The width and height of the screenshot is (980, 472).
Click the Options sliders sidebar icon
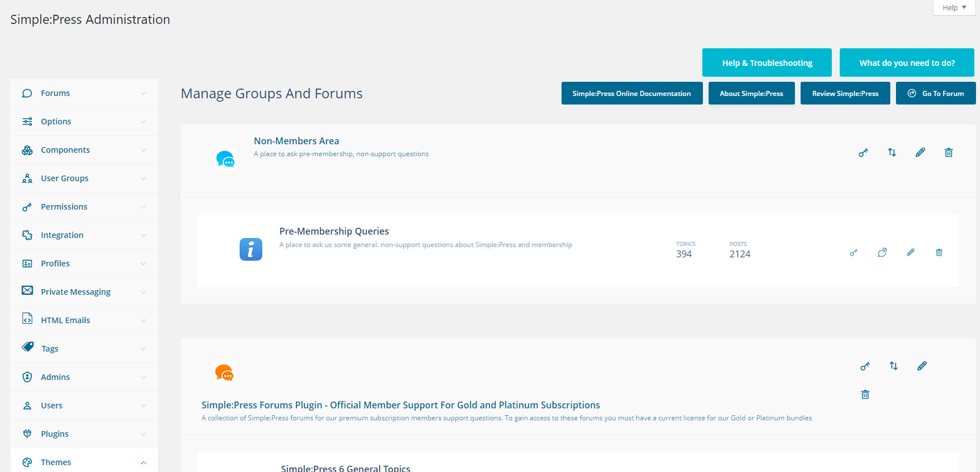point(27,122)
